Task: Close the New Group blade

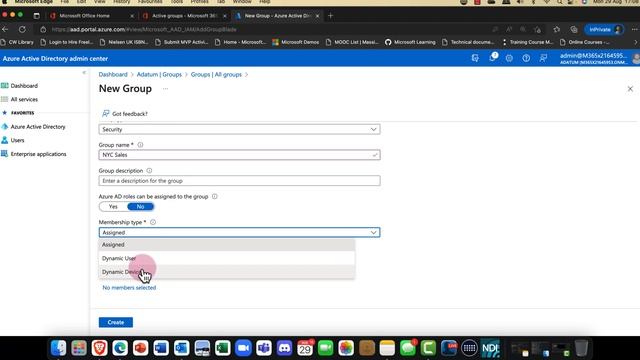Action: [630, 89]
